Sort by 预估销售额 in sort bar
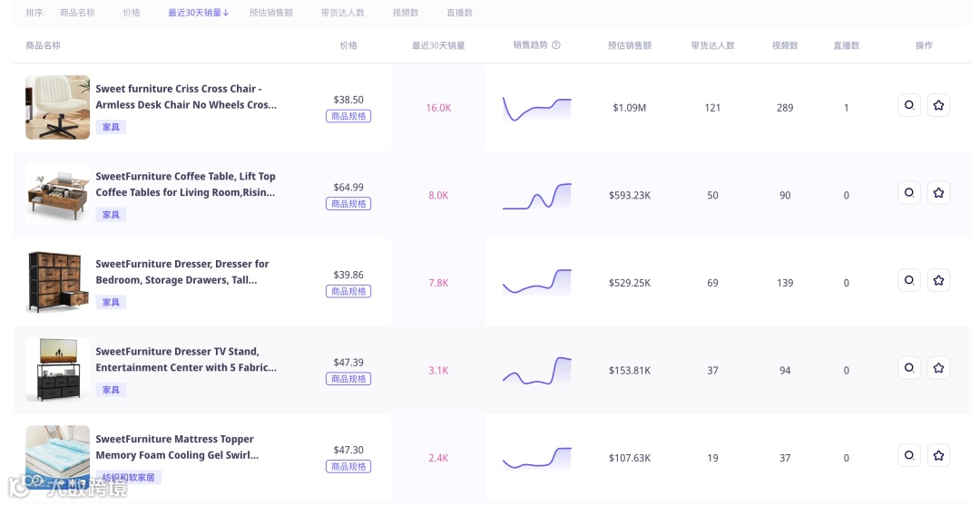 click(x=271, y=13)
